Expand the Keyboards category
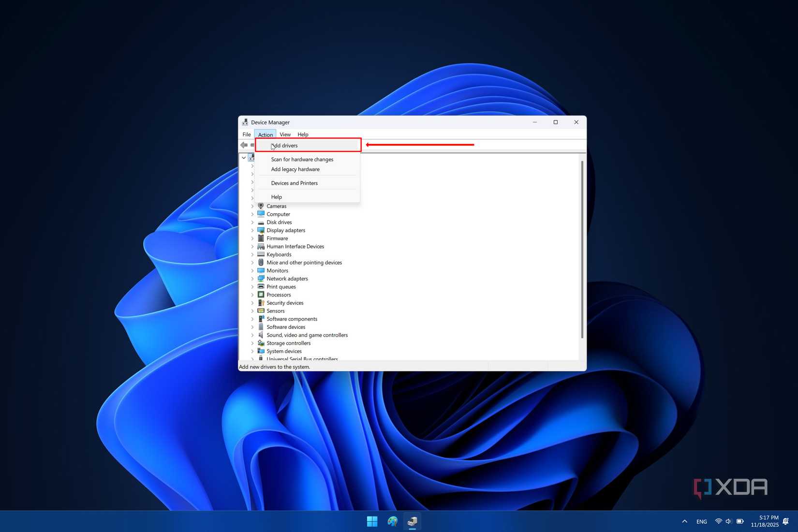The height and width of the screenshot is (532, 798). [x=252, y=254]
